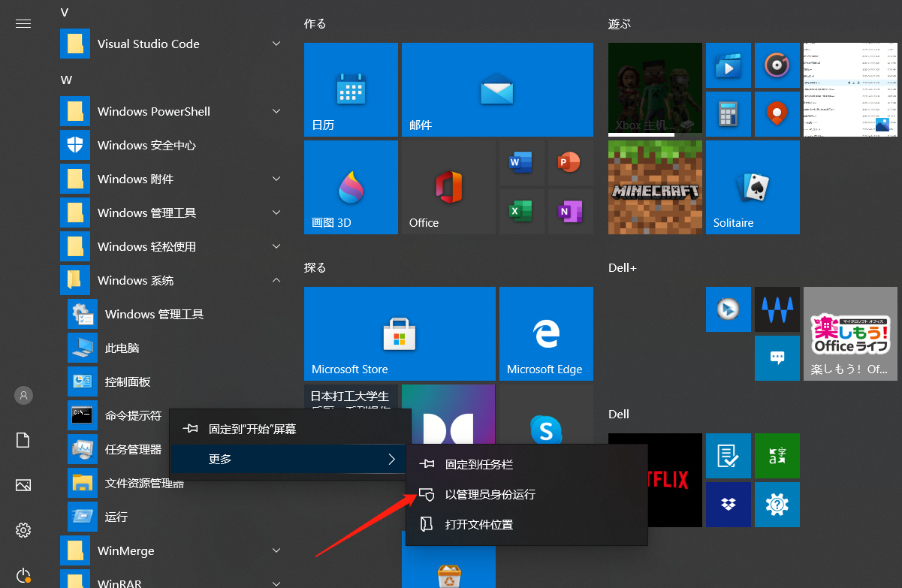902x588 pixels.
Task: Click the Power button in sidebar
Action: (23, 574)
